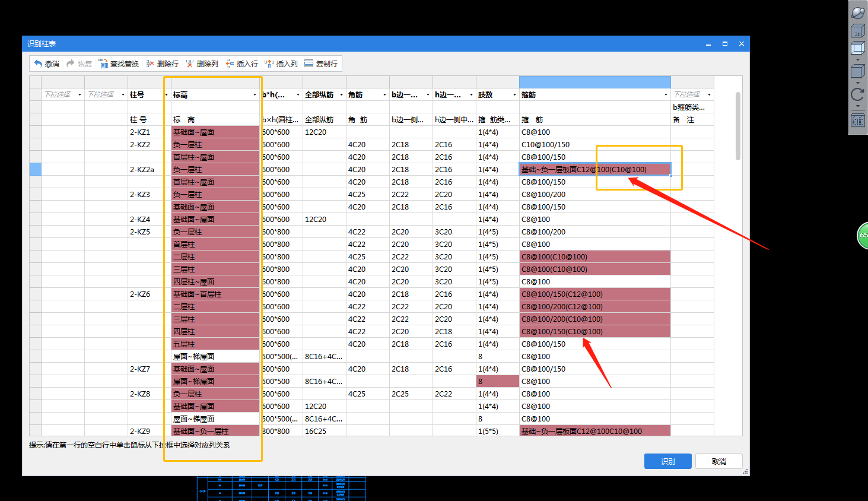Open the b边一 column header dropdown
The height and width of the screenshot is (501, 868).
click(428, 95)
